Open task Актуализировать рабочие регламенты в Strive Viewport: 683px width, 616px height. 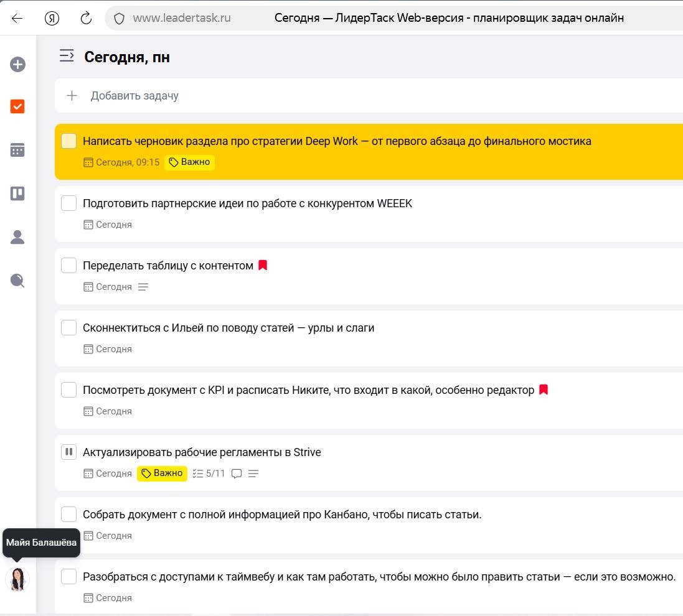pos(202,452)
